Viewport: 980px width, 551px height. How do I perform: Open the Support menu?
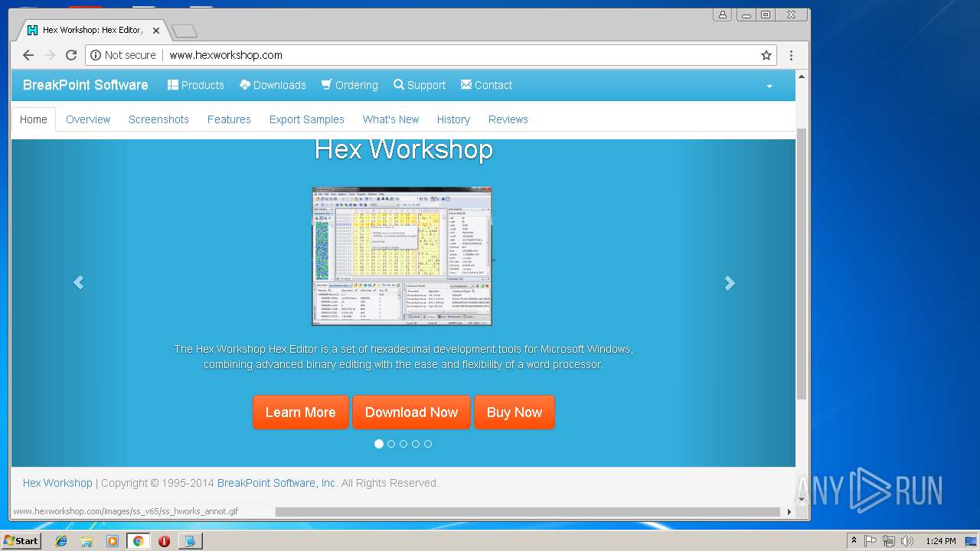(x=420, y=85)
